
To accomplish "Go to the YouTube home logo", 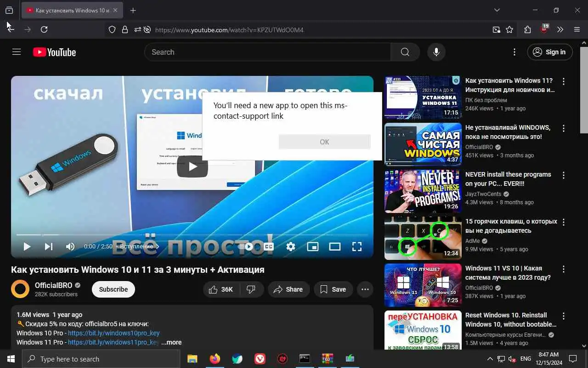I will click(54, 52).
